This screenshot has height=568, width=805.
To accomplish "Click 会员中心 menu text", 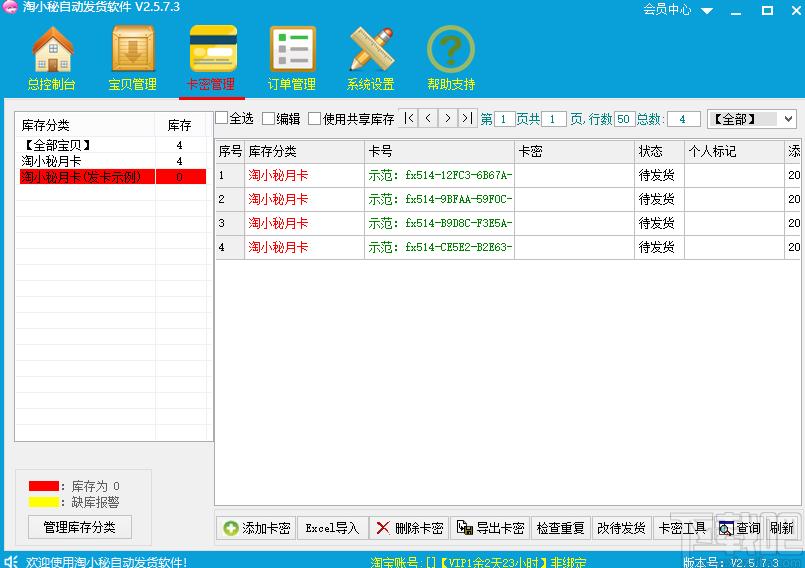I will 667,9.
